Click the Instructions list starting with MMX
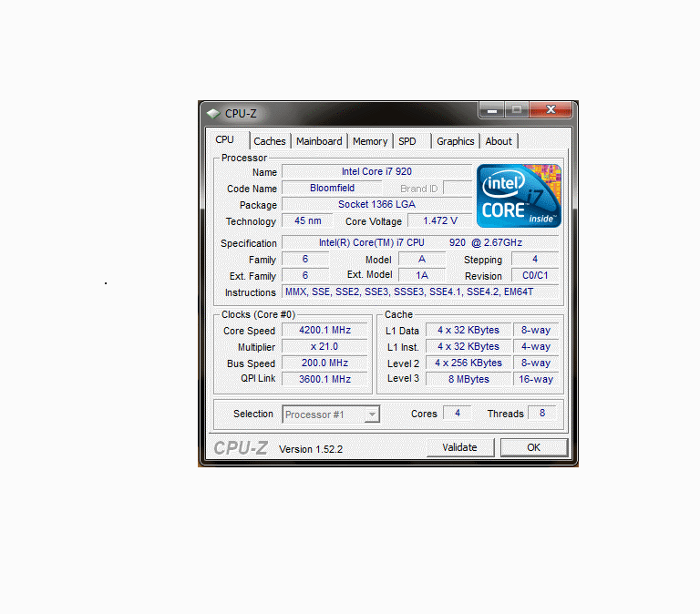The height and width of the screenshot is (614, 700). 420,292
